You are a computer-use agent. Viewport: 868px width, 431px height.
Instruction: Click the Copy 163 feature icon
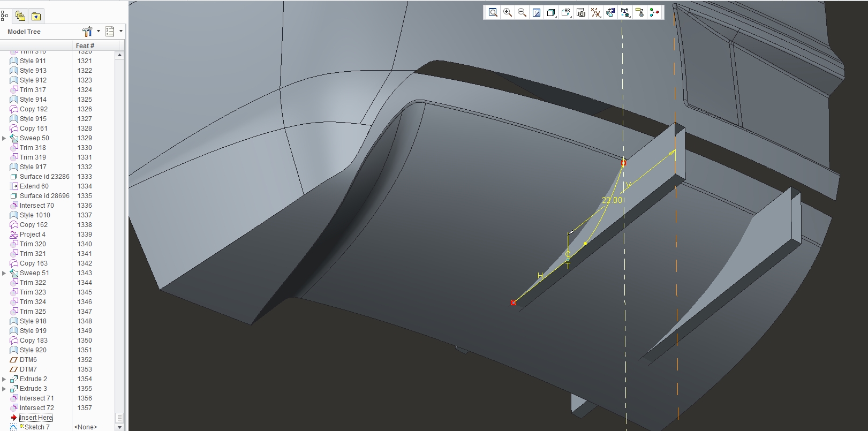tap(14, 263)
